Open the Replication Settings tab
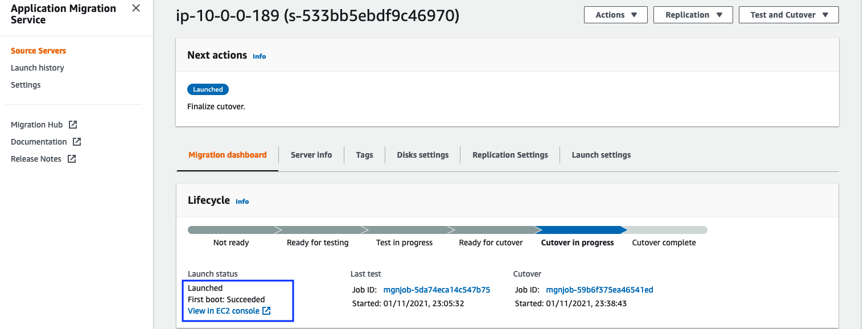The image size is (868, 329). coord(510,155)
